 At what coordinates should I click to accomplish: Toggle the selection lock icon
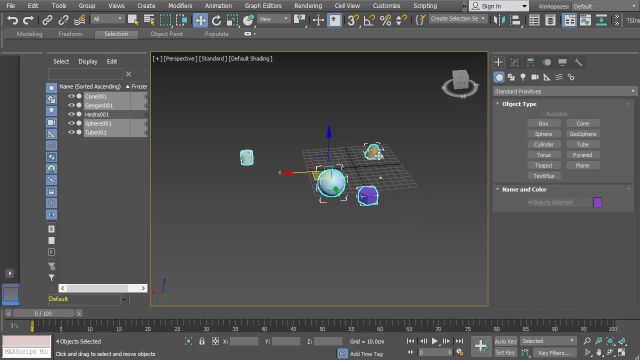[x=202, y=341]
